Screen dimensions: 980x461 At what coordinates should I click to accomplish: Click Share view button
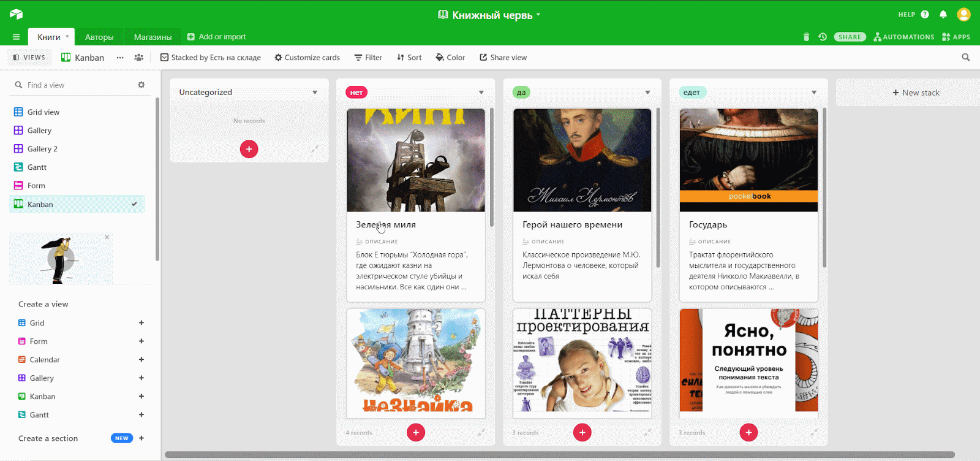coord(503,58)
